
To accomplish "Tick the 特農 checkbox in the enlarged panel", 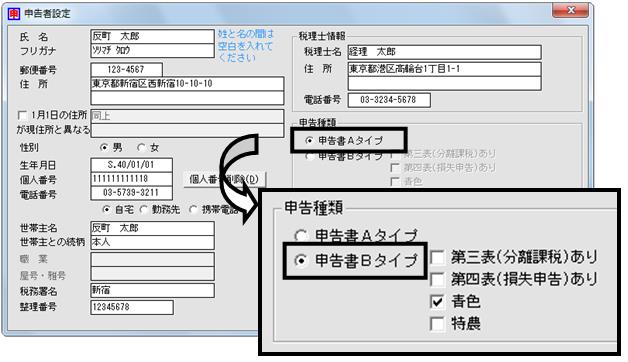I will coord(437,323).
